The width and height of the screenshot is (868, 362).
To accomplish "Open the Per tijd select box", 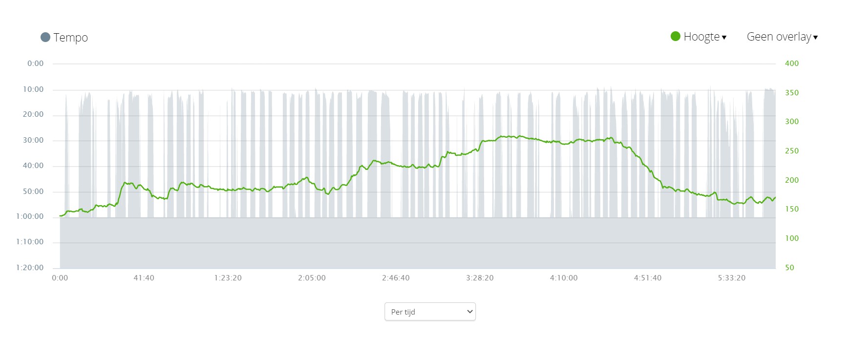I will tap(430, 312).
